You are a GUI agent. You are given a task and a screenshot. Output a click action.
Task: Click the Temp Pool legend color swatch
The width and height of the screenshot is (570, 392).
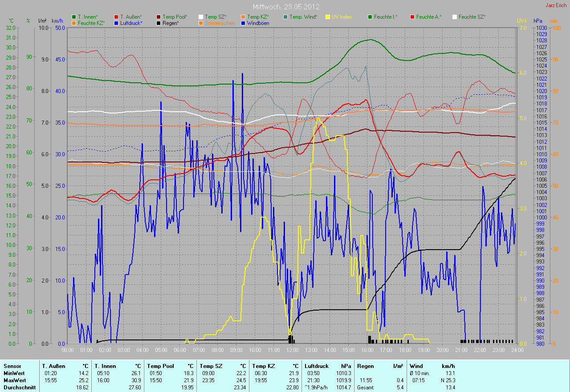[159, 16]
